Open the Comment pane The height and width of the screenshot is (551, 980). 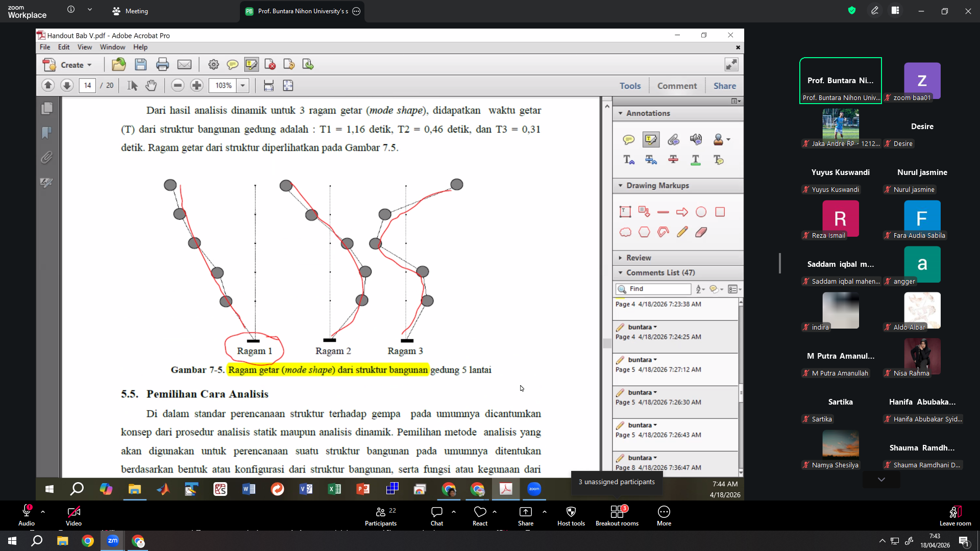tap(677, 86)
